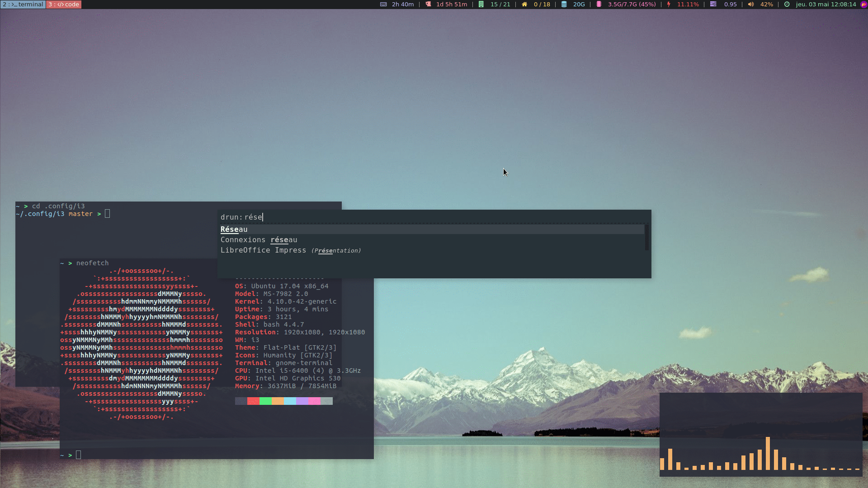Click the neofetch command text
Screen dimensions: 868x488
point(92,263)
